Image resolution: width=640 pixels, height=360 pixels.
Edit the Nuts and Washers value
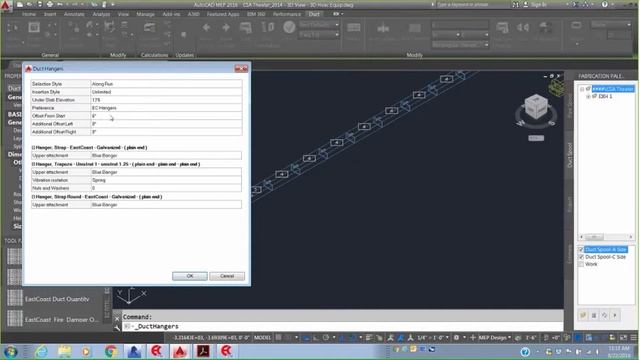point(166,188)
